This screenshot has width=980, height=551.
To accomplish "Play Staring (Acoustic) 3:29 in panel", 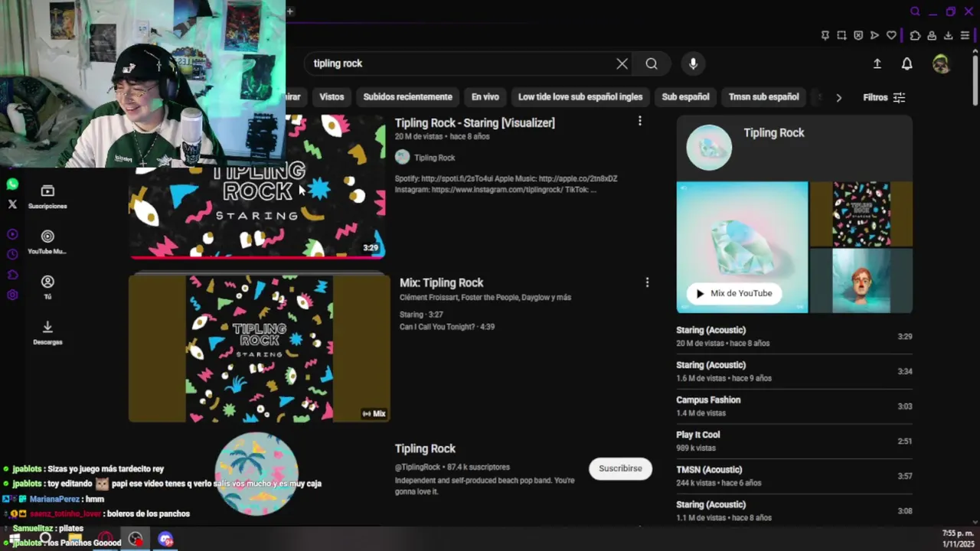I will pos(794,337).
